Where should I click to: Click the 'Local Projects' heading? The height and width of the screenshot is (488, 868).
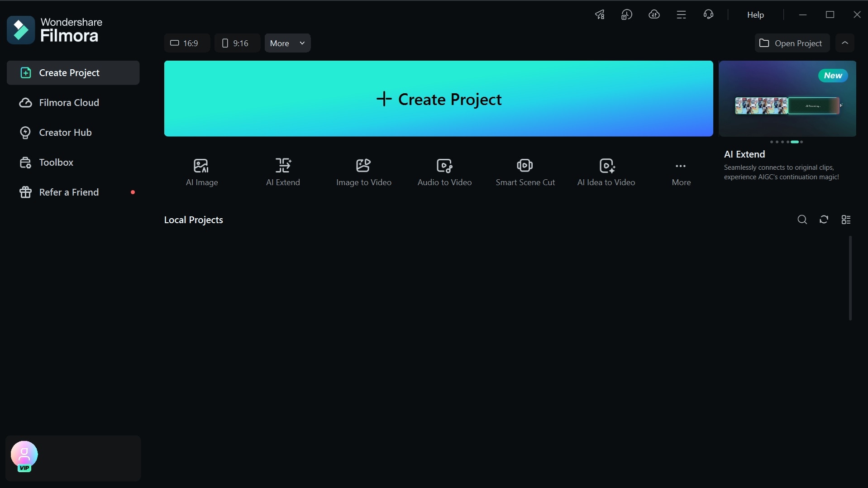click(193, 220)
